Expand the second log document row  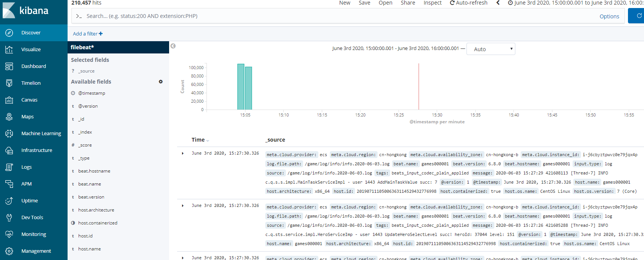(183, 206)
